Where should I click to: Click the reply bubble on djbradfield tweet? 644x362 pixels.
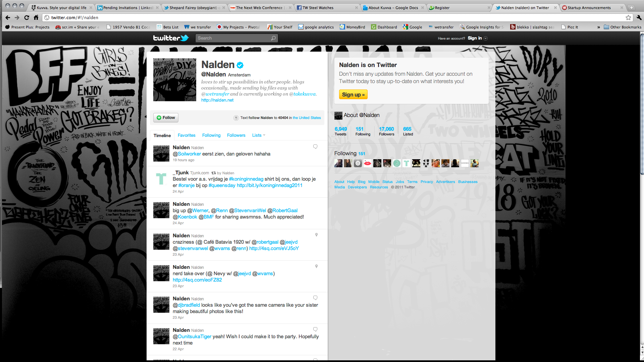[315, 298]
